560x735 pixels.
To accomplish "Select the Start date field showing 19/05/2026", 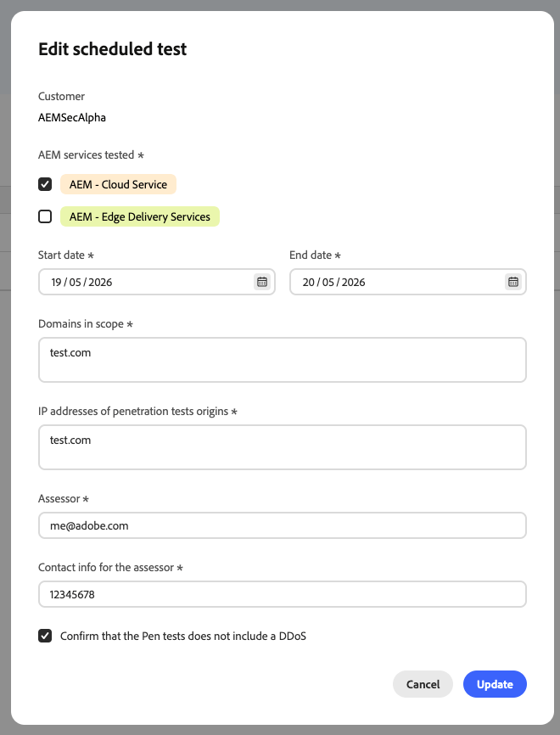I will [156, 282].
